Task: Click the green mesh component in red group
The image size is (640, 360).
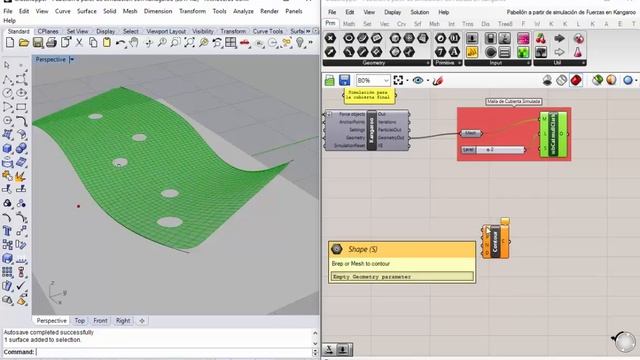Action: tap(553, 134)
